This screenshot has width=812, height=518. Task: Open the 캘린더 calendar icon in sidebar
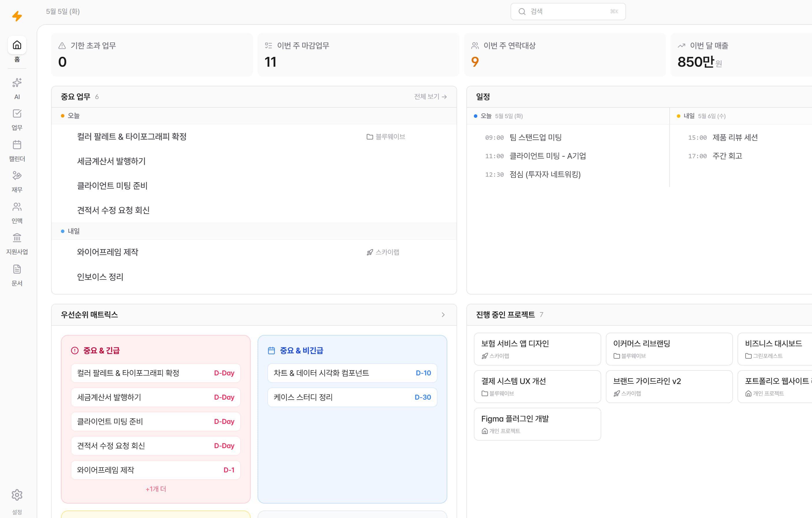[17, 145]
